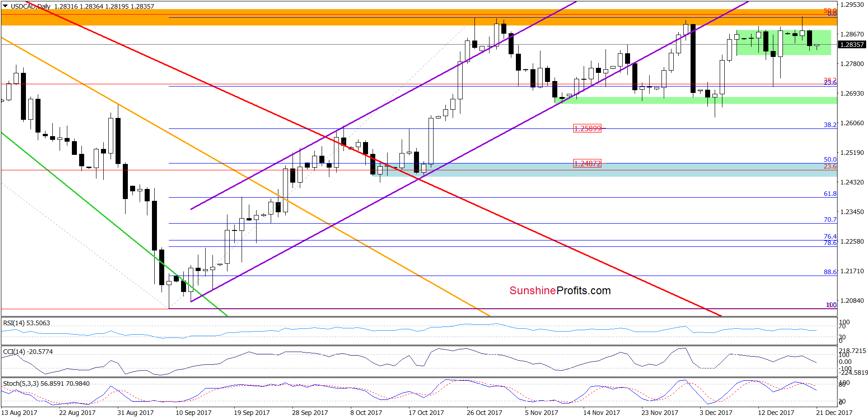Select the 1.21710 price axis label

[852, 271]
